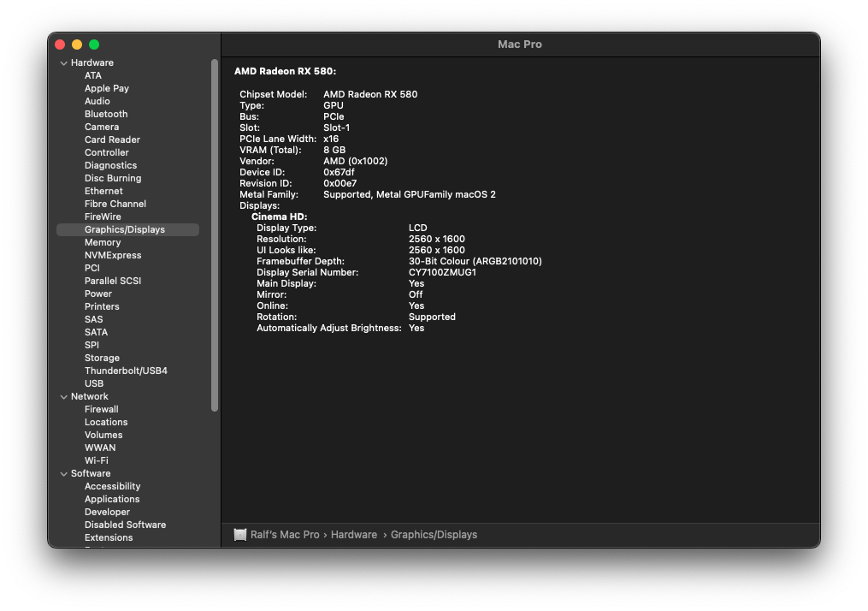Click the Revision ID value 0x00e7
Screen dimensions: 868x611
(340, 183)
